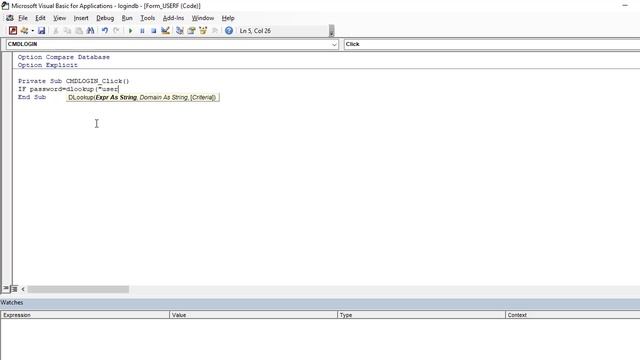The image size is (640, 360).
Task: Open the Edit menu
Action: pyautogui.click(x=40, y=18)
